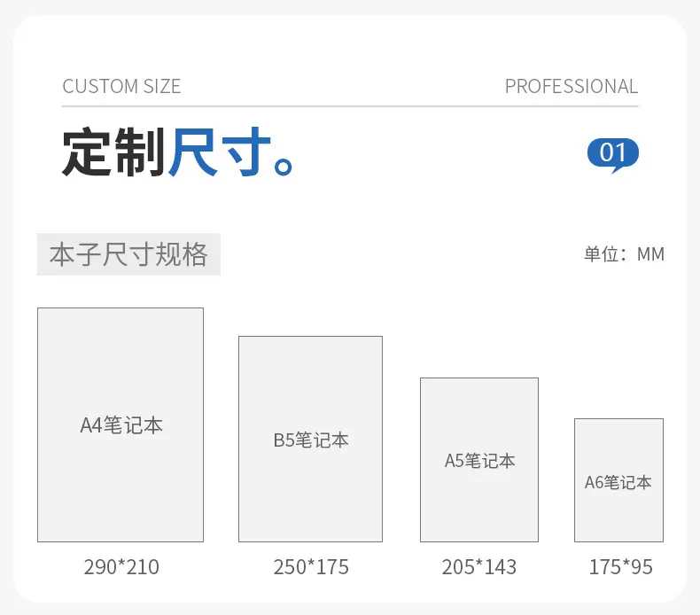Click the blue circle period after 尺寸
Screen dimensions: 700x615
point(283,166)
